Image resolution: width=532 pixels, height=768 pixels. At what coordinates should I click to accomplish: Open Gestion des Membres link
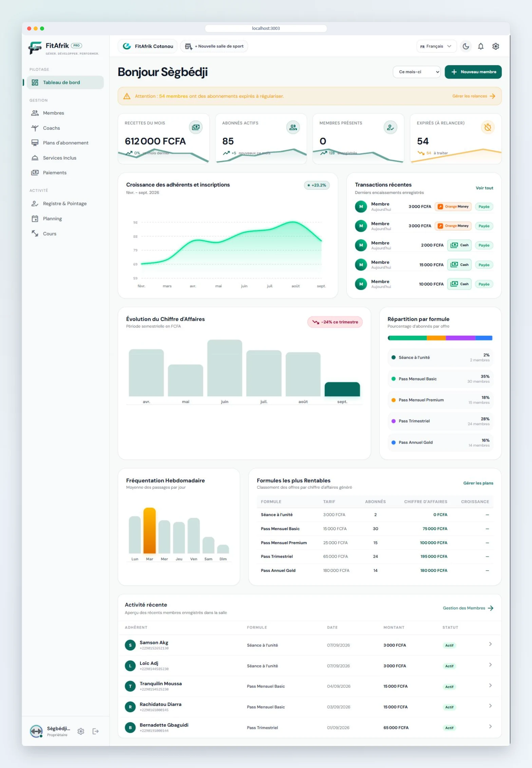[468, 608]
